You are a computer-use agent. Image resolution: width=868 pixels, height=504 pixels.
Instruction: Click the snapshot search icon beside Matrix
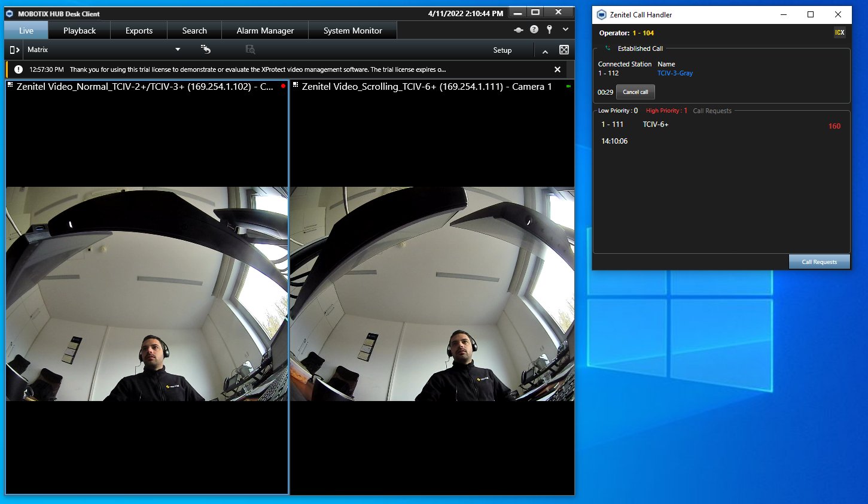tap(250, 50)
